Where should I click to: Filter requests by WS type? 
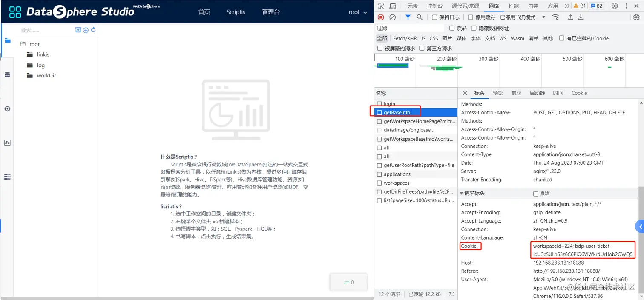503,38
